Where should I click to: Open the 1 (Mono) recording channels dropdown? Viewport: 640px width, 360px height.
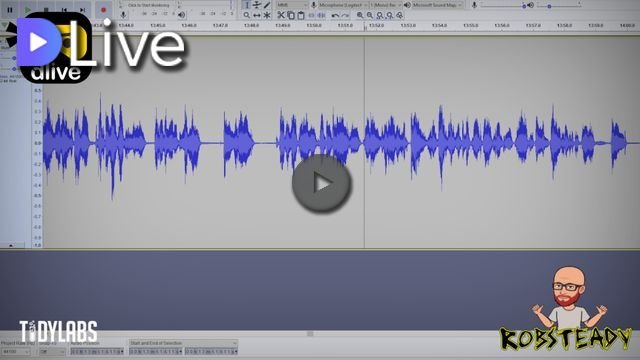click(385, 5)
